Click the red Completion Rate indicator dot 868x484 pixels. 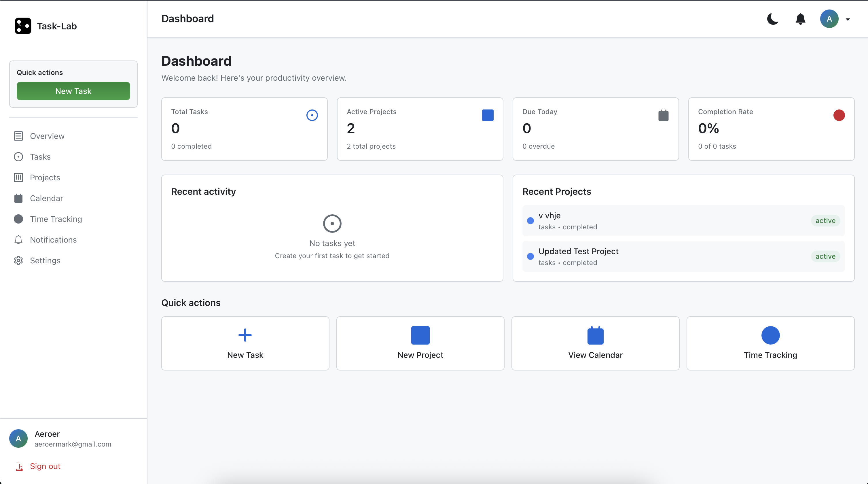[839, 115]
